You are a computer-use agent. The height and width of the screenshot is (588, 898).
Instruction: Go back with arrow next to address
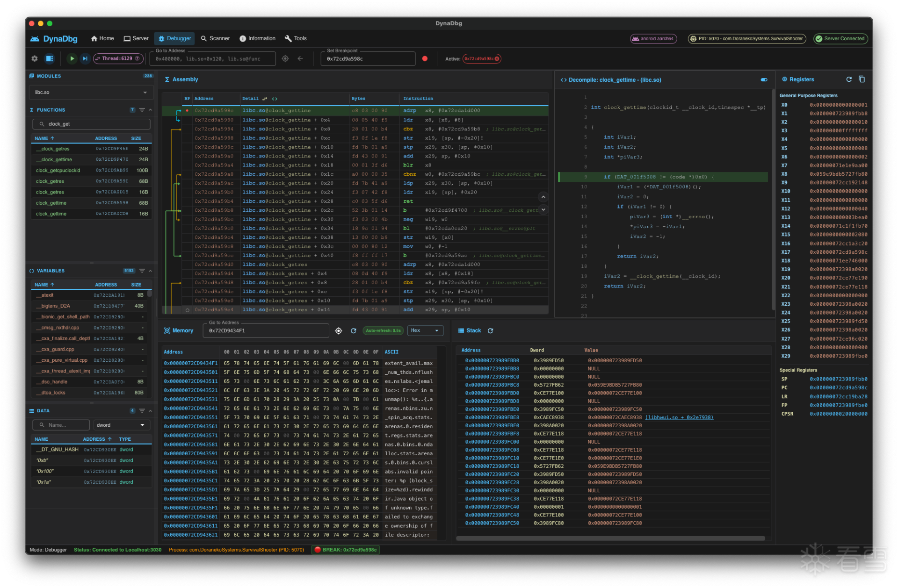(x=300, y=58)
